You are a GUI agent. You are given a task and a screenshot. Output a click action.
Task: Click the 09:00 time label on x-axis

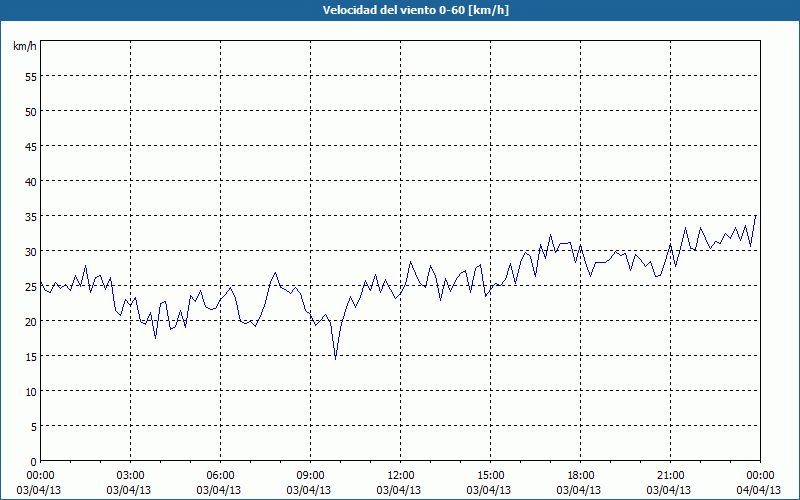(x=310, y=476)
